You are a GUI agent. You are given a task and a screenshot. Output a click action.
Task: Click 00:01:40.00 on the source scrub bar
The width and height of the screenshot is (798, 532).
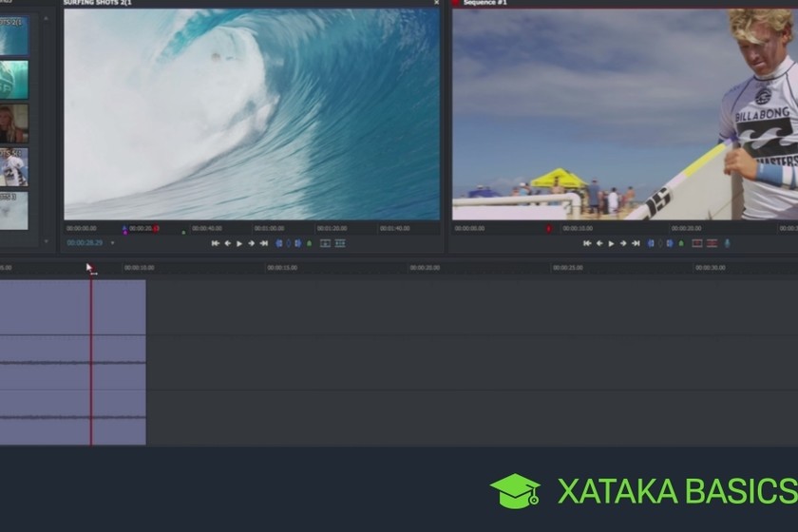point(394,229)
